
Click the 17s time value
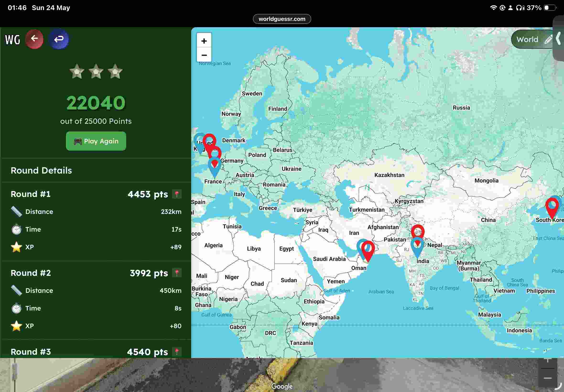(176, 229)
